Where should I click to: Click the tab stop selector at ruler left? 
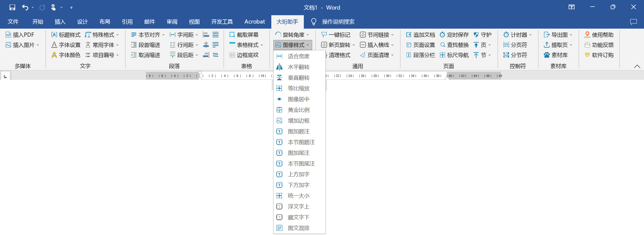point(5,76)
